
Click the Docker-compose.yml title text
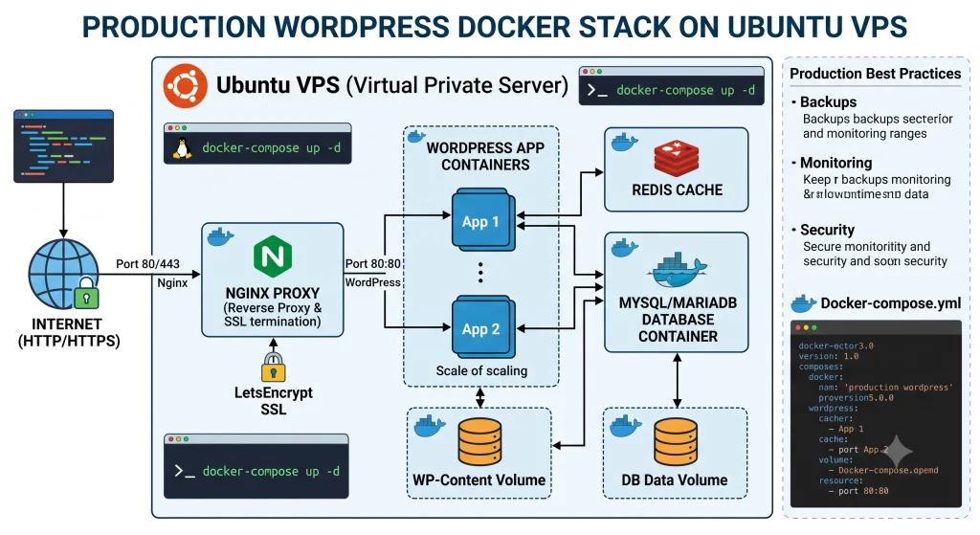tap(891, 303)
